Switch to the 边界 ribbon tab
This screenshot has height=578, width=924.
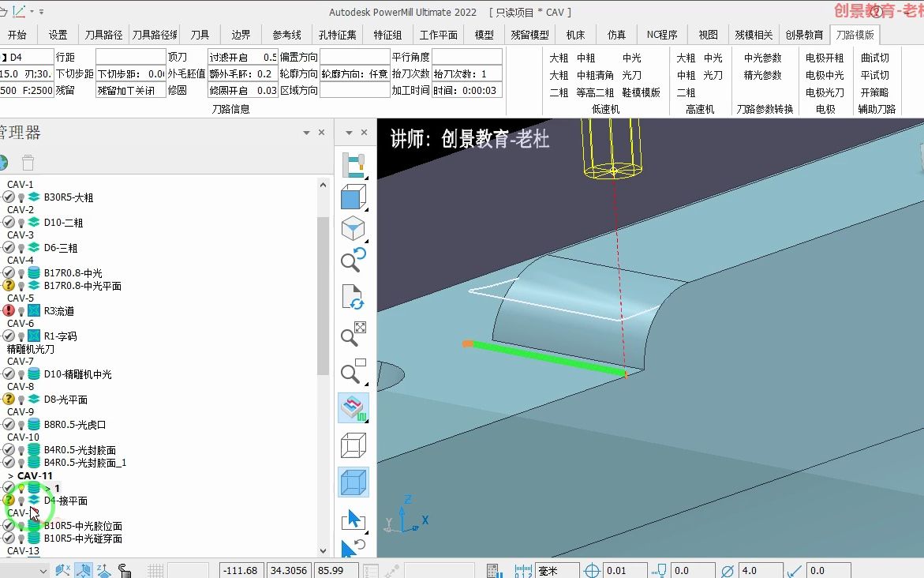(241, 35)
